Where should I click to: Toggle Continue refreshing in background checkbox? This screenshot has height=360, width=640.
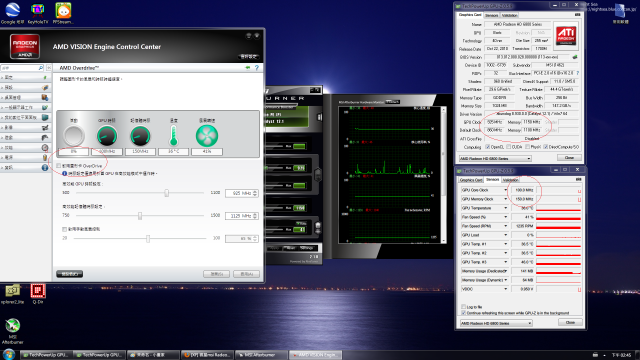pyautogui.click(x=463, y=313)
